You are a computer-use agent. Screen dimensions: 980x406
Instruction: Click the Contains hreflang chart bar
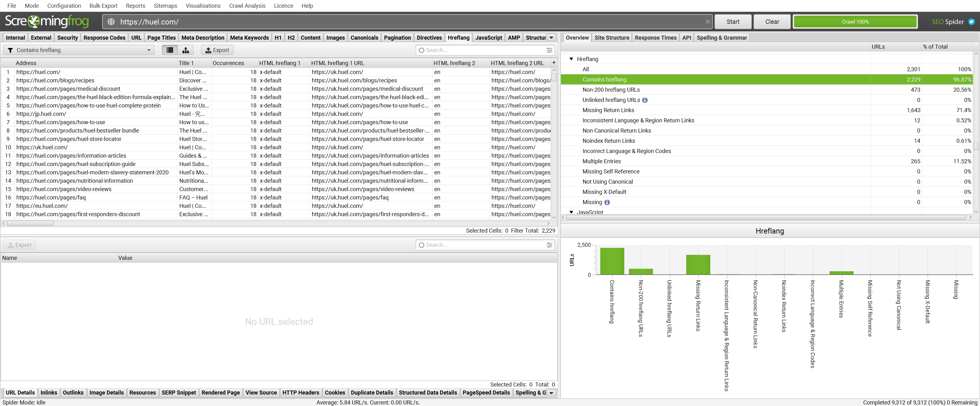tap(612, 261)
